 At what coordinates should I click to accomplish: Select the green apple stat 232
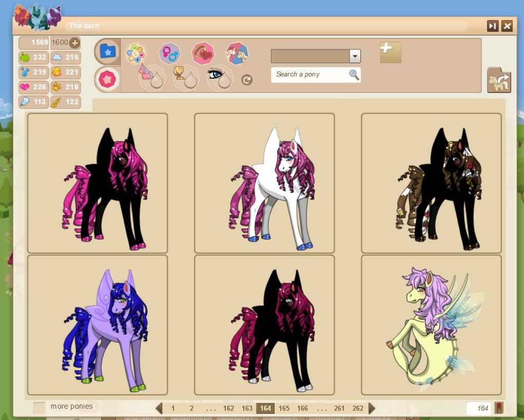pyautogui.click(x=34, y=58)
